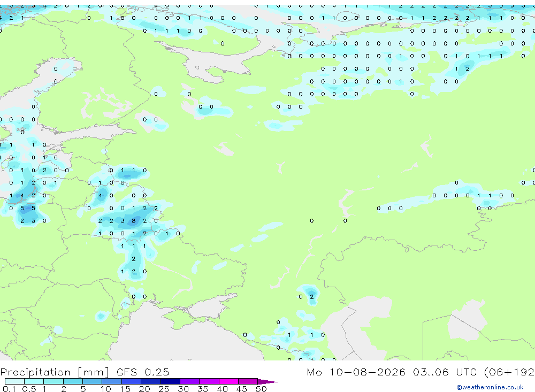Click the legend scale label "10"

point(106,389)
